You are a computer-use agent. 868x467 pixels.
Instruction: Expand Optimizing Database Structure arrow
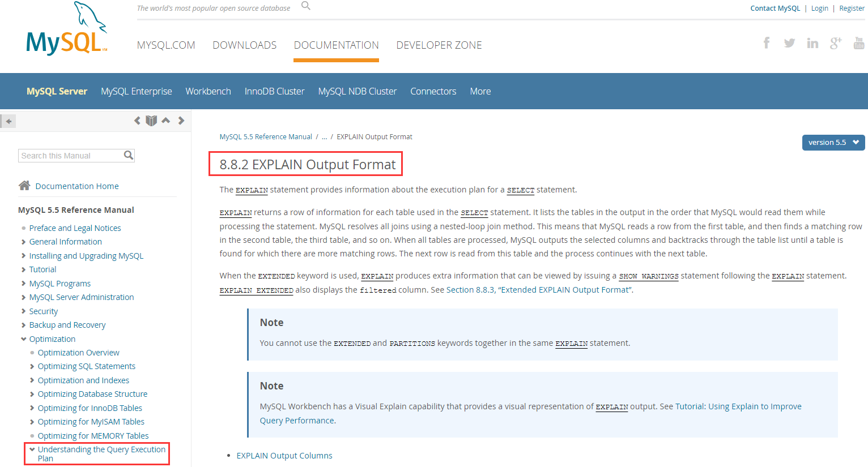(x=32, y=395)
